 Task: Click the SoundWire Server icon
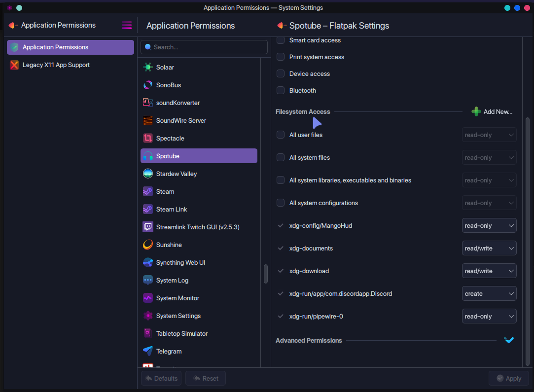[x=148, y=120]
